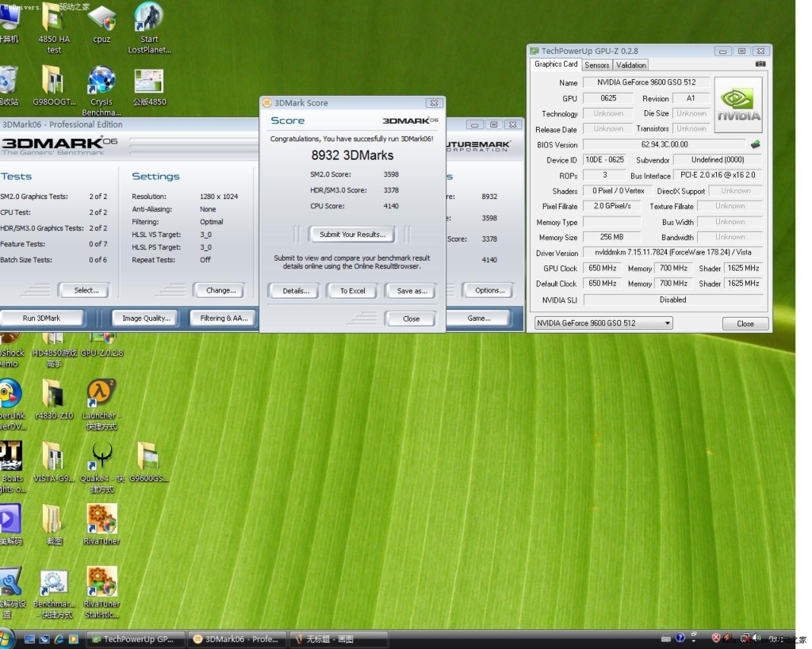This screenshot has width=812, height=649.
Task: Open the 完美解码 player icon
Action: click(x=10, y=525)
